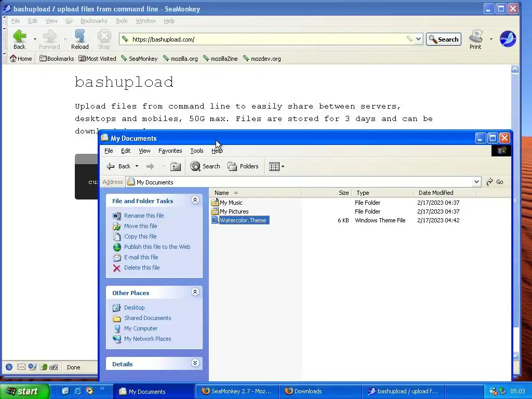Viewport: 532px width, 399px height.
Task: Click the Print icon in SeaMonkey
Action: pyautogui.click(x=475, y=39)
